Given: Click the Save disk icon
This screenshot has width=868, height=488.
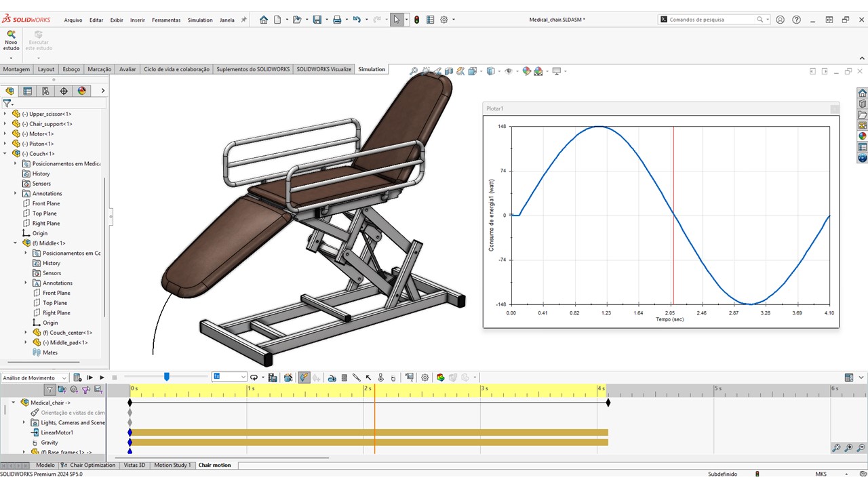Looking at the screenshot, I should (x=317, y=20).
